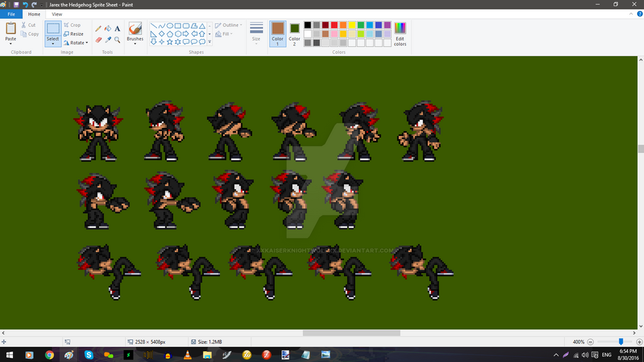Click the front-facing hedgehog sprite on canvas
The image size is (644, 362).
pyautogui.click(x=98, y=132)
